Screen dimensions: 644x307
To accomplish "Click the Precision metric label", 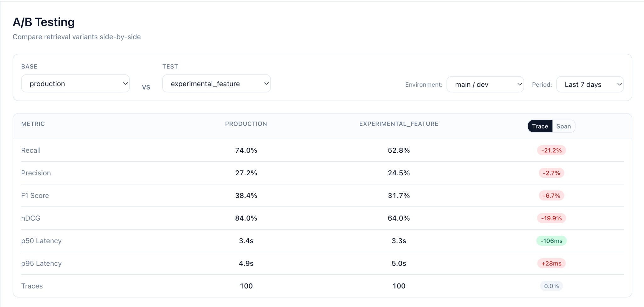I will click(36, 173).
